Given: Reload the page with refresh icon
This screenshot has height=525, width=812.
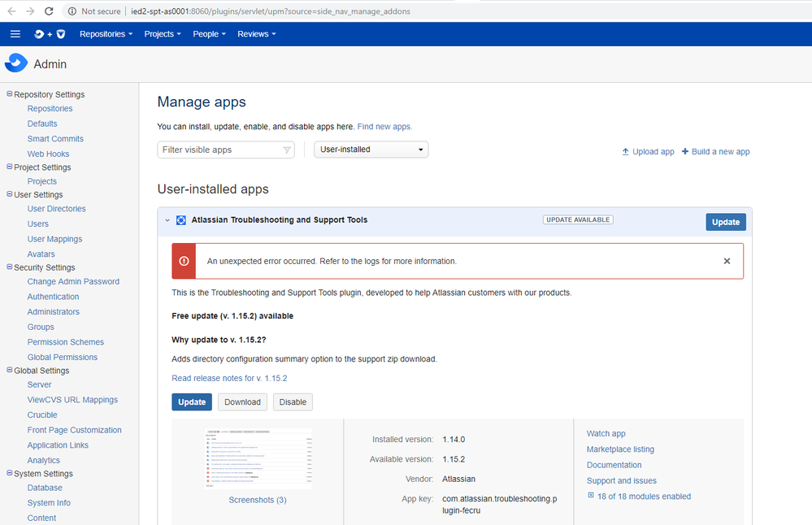Looking at the screenshot, I should [49, 11].
